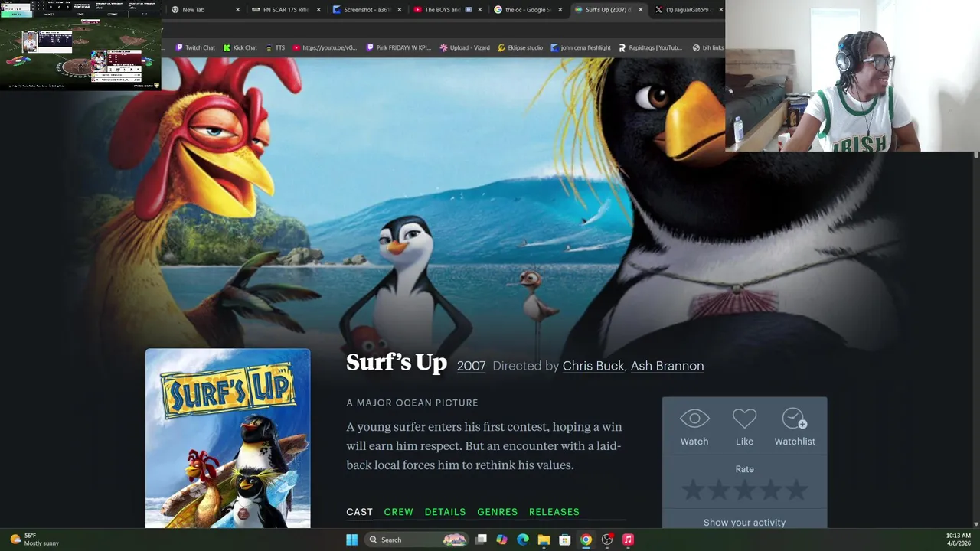Viewport: 980px width, 551px height.
Task: Switch to the CREW tab
Action: 398,512
